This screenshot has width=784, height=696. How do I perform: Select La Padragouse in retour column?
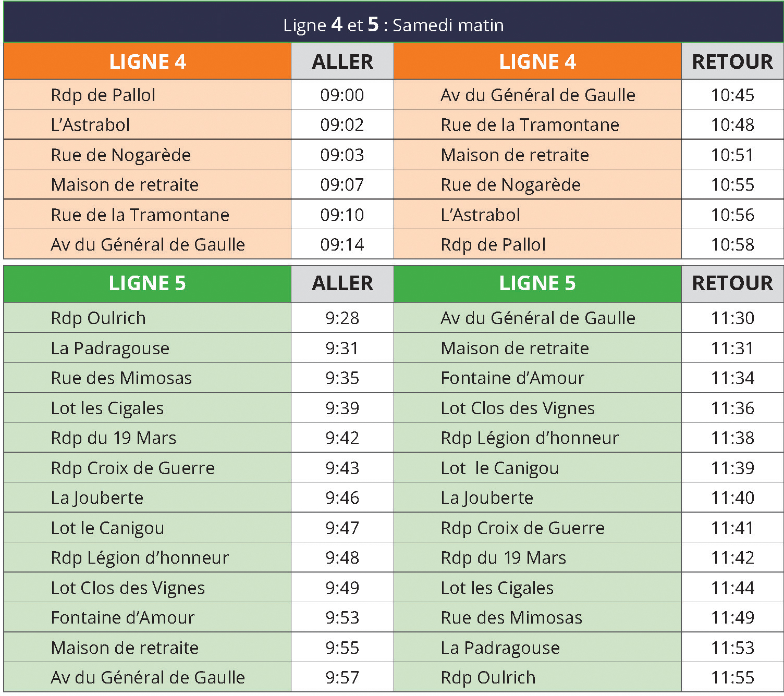pos(500,648)
